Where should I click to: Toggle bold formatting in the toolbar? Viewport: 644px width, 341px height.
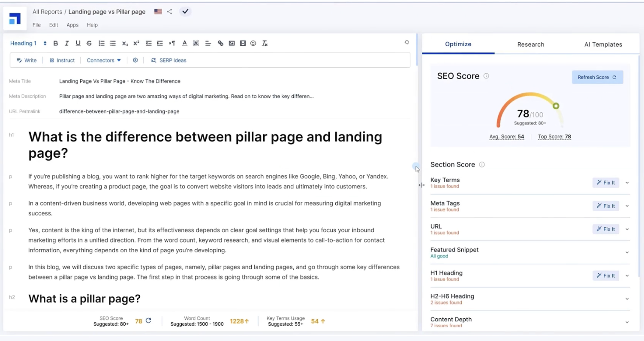pyautogui.click(x=56, y=43)
